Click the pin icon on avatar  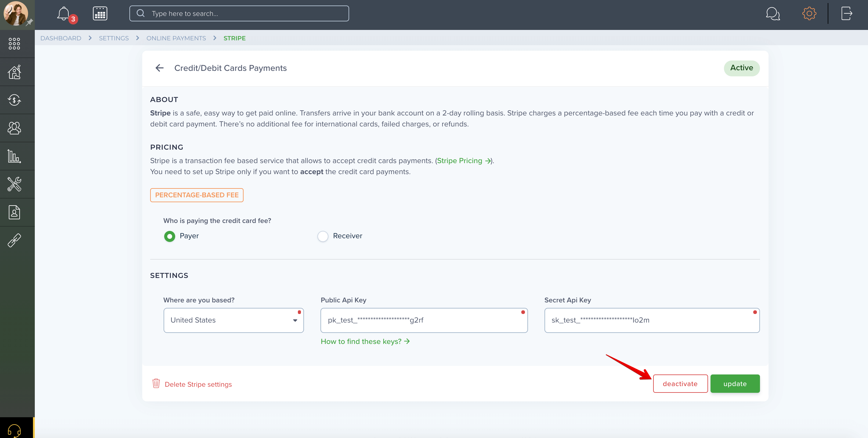point(30,23)
